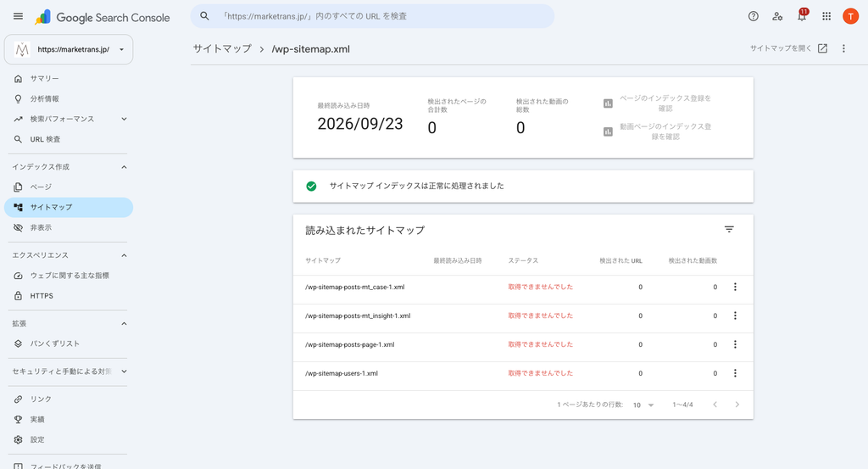Open ウェブに関する主な指標 report
The image size is (868, 469).
point(69,275)
